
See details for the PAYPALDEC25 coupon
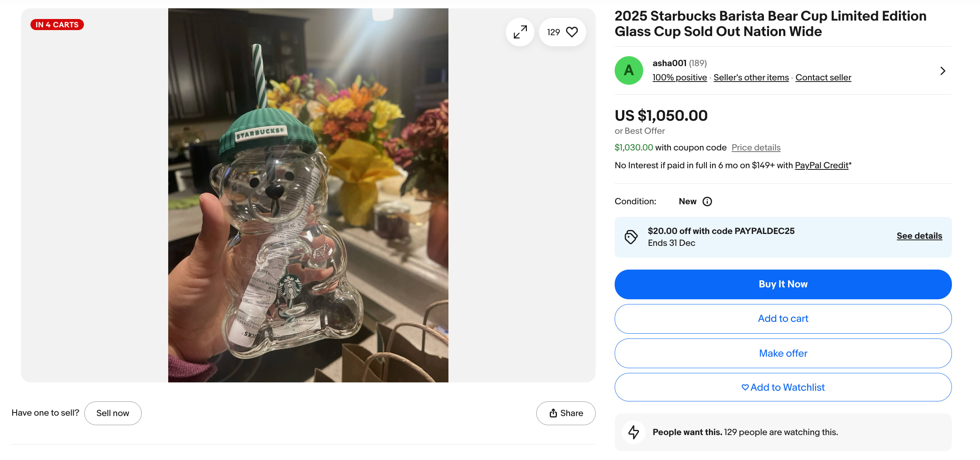coord(919,236)
